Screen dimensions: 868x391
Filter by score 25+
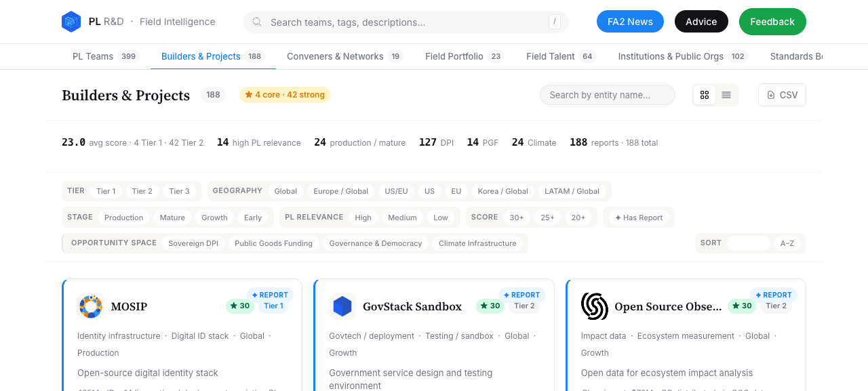pos(547,218)
